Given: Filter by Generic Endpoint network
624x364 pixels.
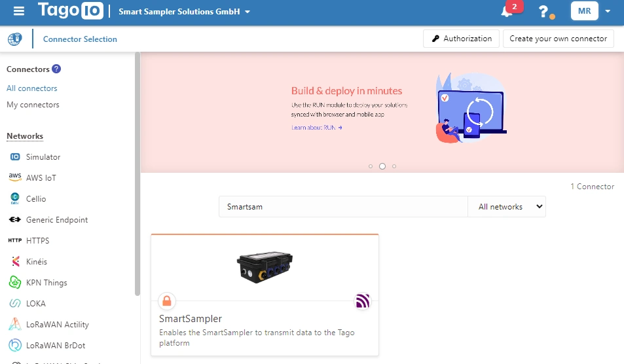Looking at the screenshot, I should [x=57, y=219].
